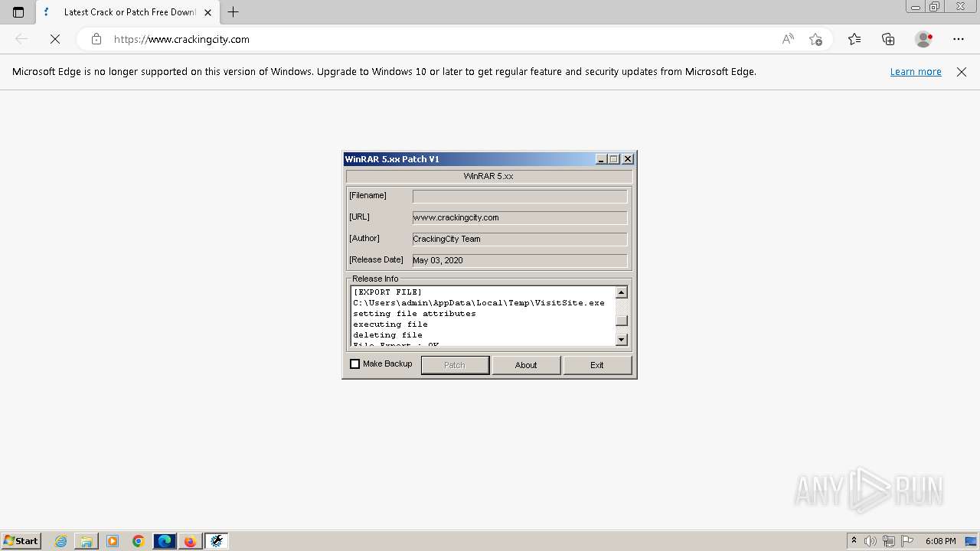Click the disabled Patch button
Viewport: 980px width, 551px height.
[455, 365]
